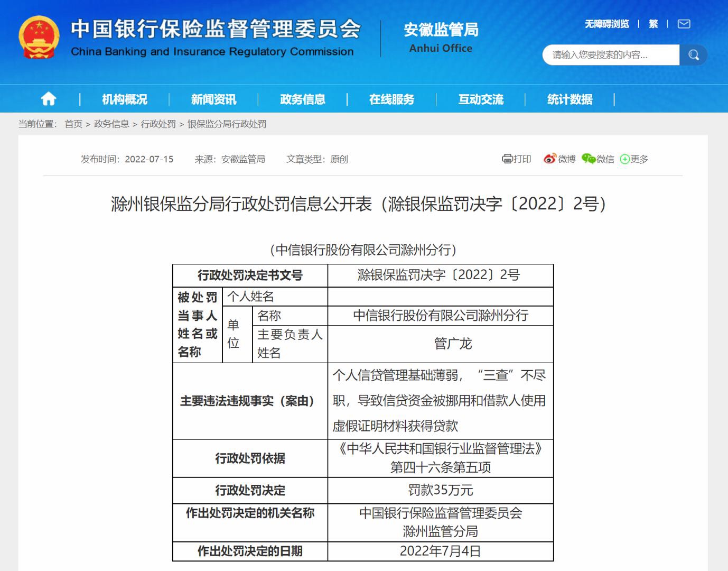Click 第四十六条第五项 law reference text
This screenshot has height=571, width=728.
441,467
